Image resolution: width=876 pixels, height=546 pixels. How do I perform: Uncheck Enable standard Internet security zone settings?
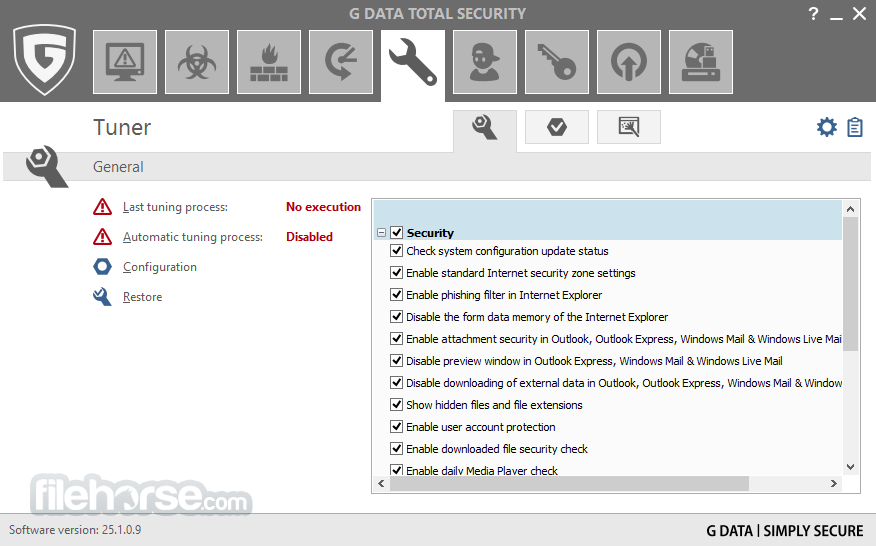397,273
